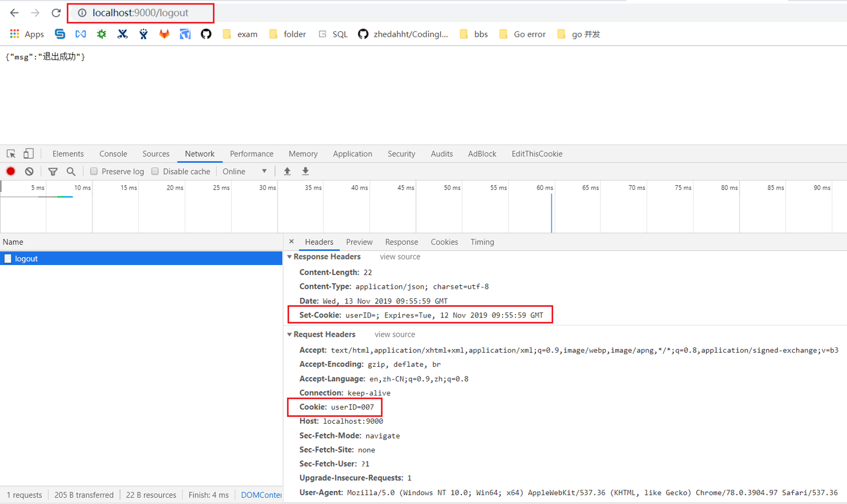Toggle the network filter icon

[x=53, y=171]
